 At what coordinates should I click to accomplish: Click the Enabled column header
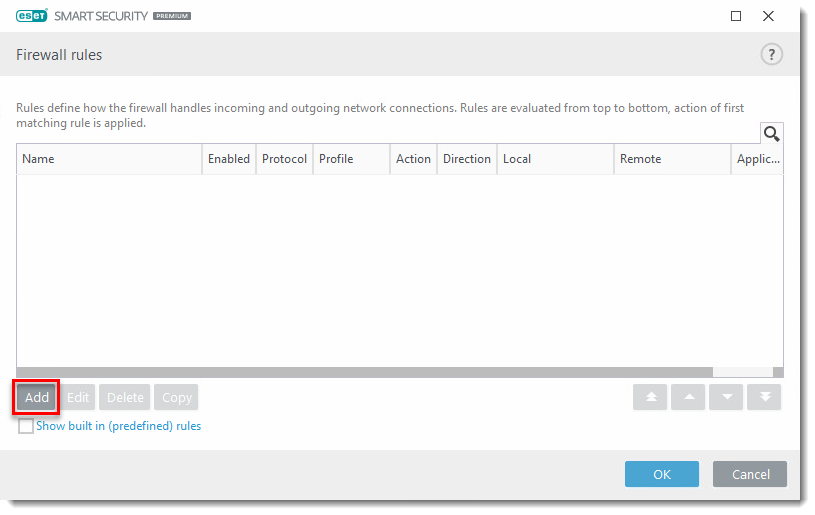[x=228, y=159]
